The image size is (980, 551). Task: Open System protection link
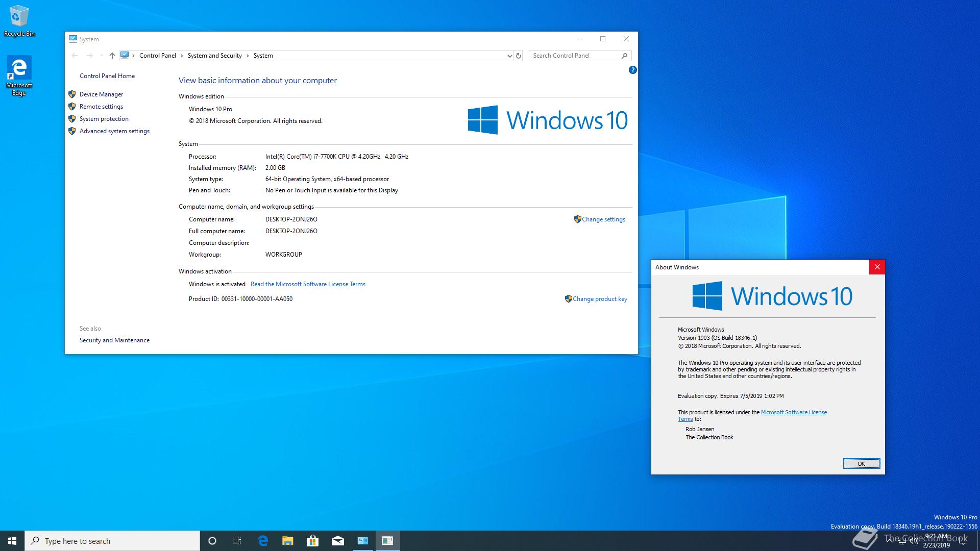[104, 119]
